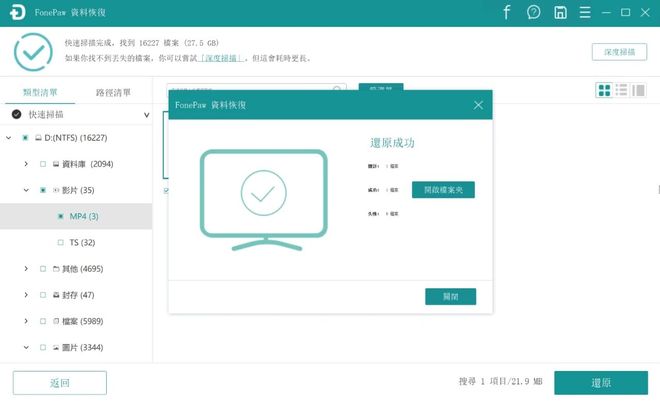
Task: Open the hamburger menu icon
Action: (584, 12)
